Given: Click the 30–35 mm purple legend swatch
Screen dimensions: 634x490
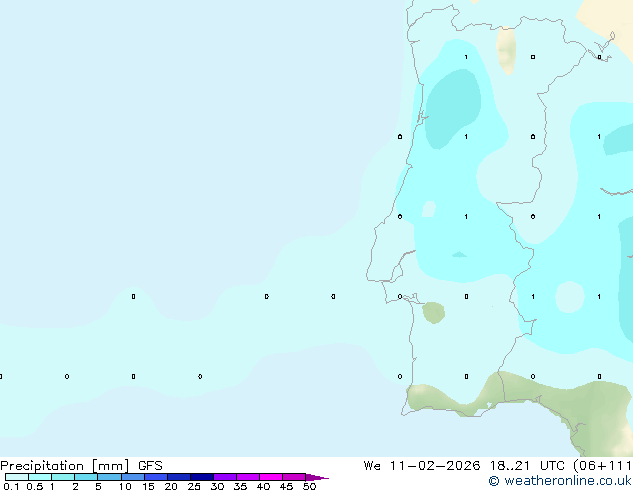Looking at the screenshot, I should click(225, 477).
